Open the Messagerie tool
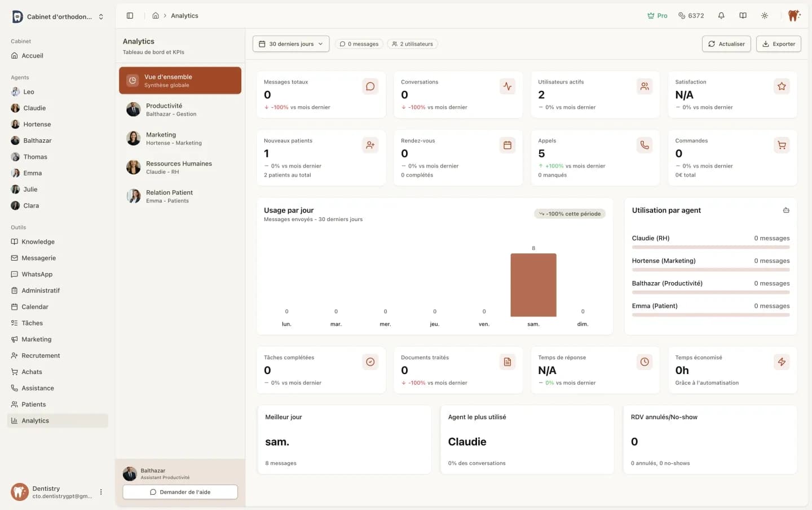 [x=38, y=258]
